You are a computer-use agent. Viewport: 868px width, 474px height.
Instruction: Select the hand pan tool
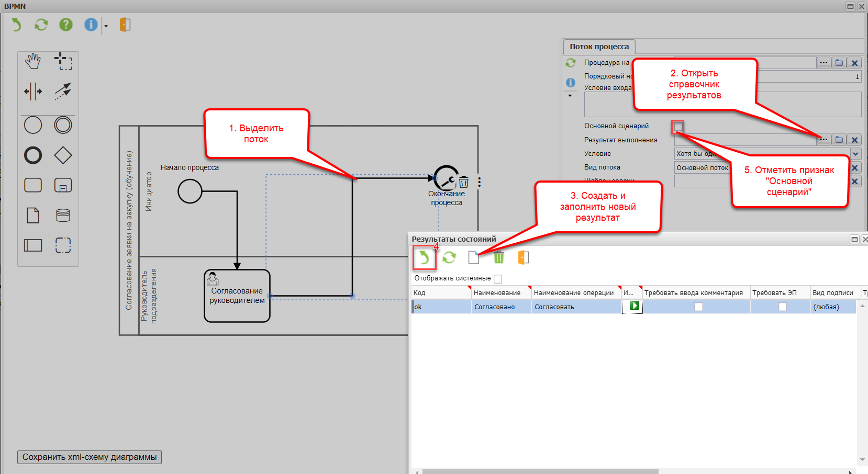(x=33, y=62)
